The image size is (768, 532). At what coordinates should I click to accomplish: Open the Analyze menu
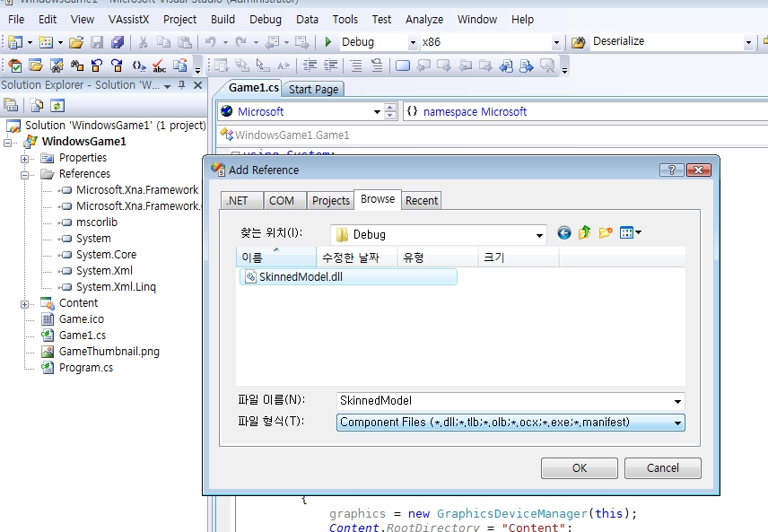424,20
